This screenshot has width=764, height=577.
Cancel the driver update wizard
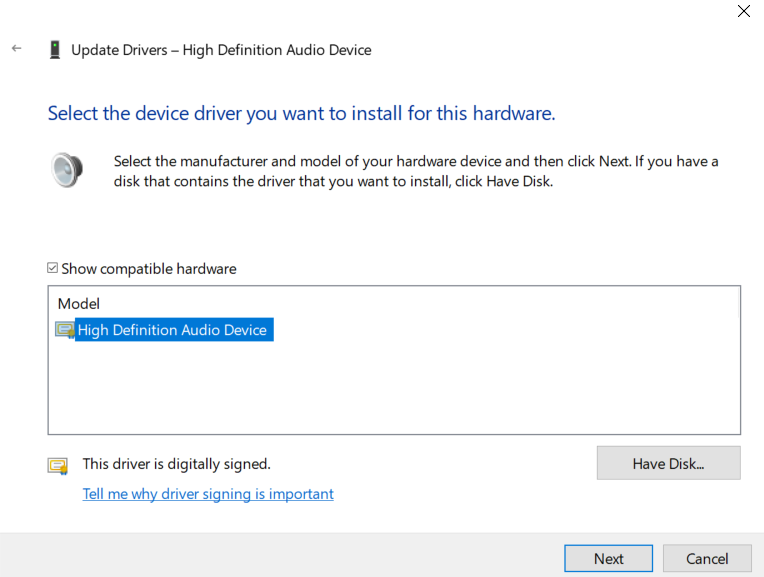[707, 558]
